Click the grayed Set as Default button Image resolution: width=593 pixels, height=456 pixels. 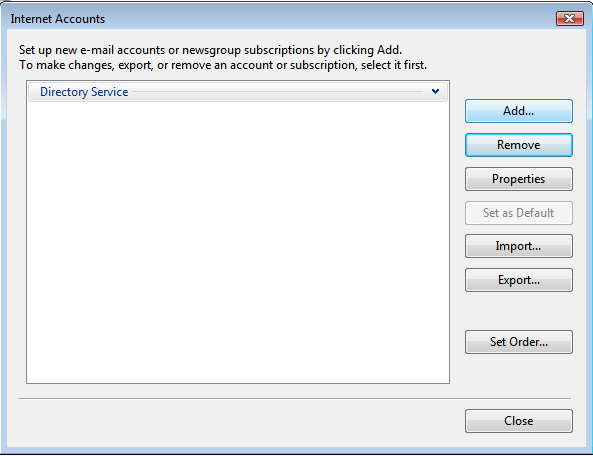pyautogui.click(x=518, y=213)
